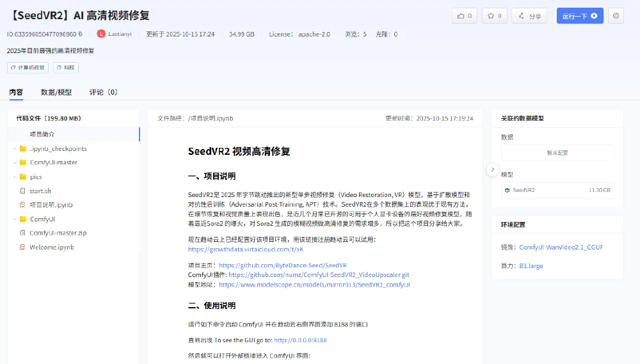This screenshot has width=640, height=364.
Task: Switch to the 内容 tab
Action: [x=16, y=92]
